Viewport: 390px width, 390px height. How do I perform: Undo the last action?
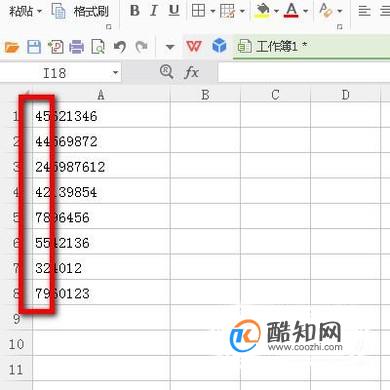[120, 47]
